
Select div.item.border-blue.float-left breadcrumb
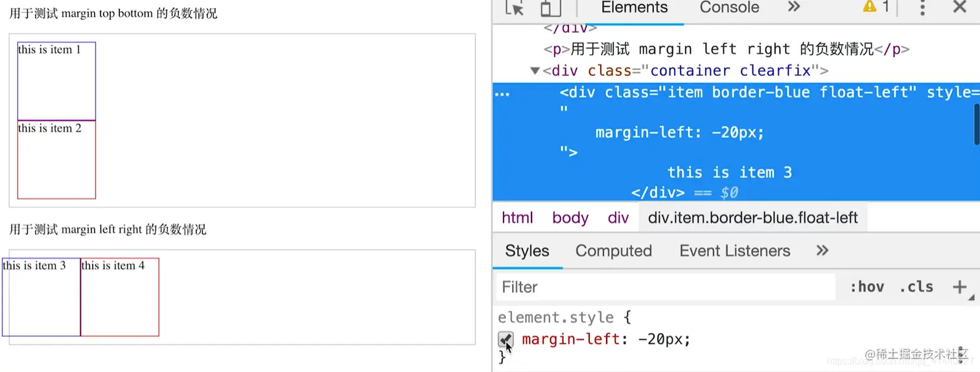(x=752, y=218)
